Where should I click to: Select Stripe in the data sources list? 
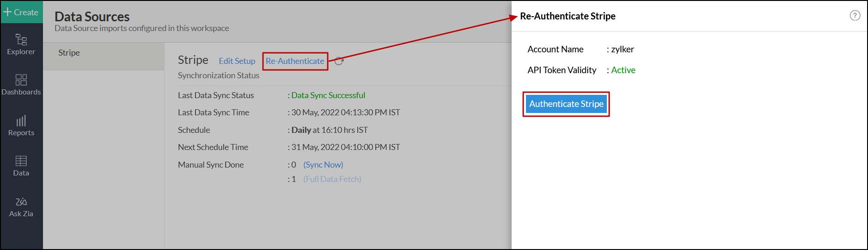[x=104, y=53]
